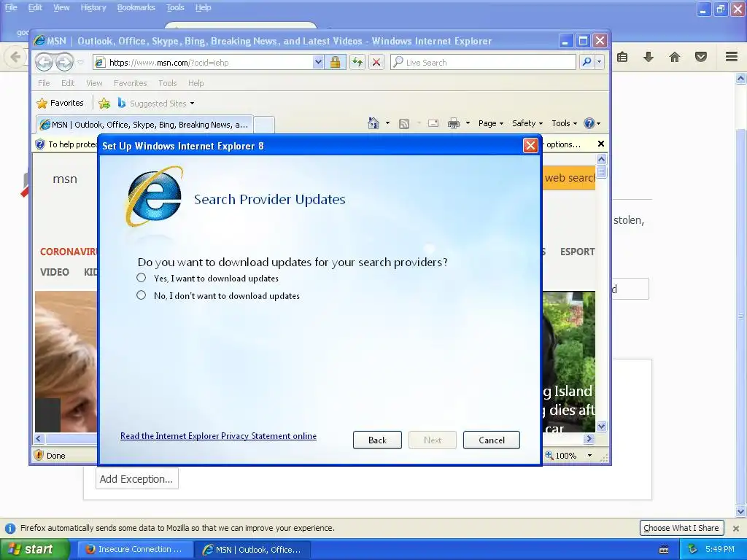Open the Firefox Bookmarks menu
Viewport: 747px width, 560px height.
(x=136, y=7)
